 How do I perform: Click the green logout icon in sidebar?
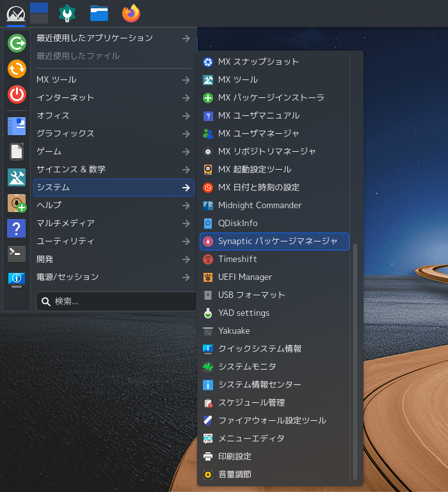coord(17,43)
